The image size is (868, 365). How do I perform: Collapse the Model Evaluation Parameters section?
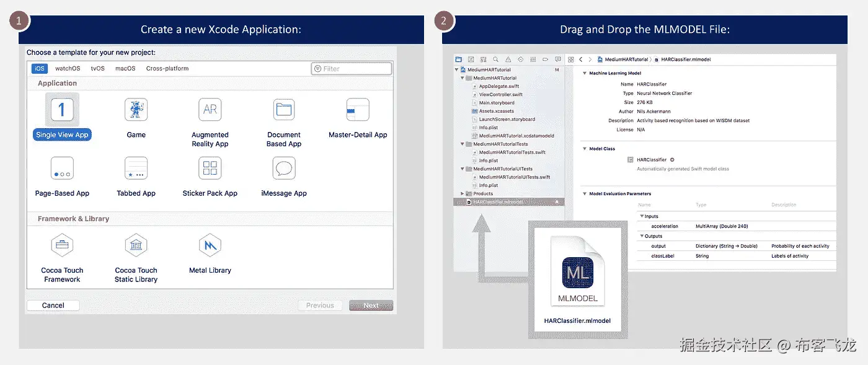(585, 194)
